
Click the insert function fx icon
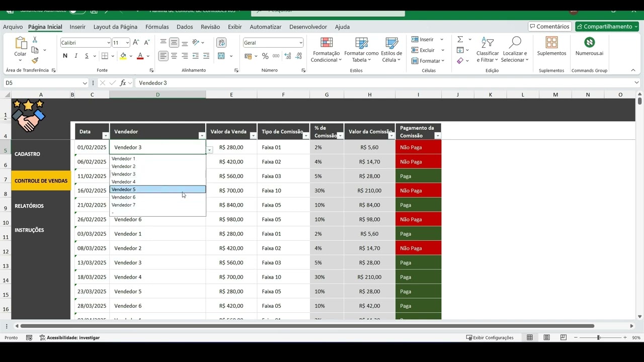point(123,83)
